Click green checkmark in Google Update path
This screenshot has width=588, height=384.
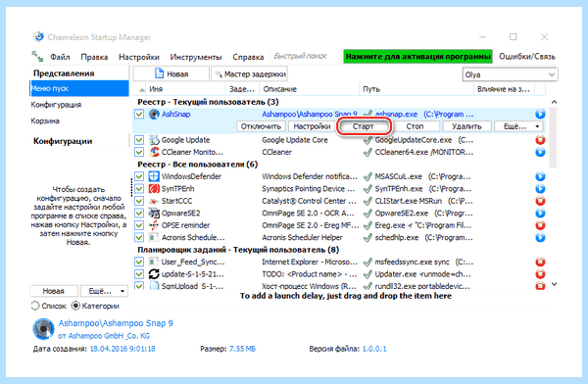point(367,140)
